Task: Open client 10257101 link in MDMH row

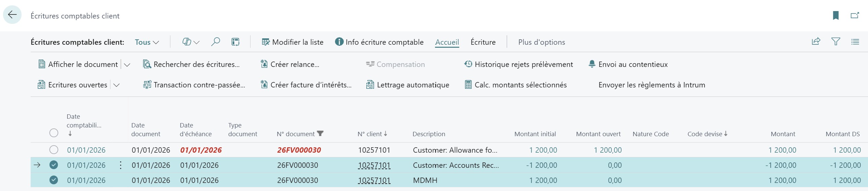Action: pos(374,180)
